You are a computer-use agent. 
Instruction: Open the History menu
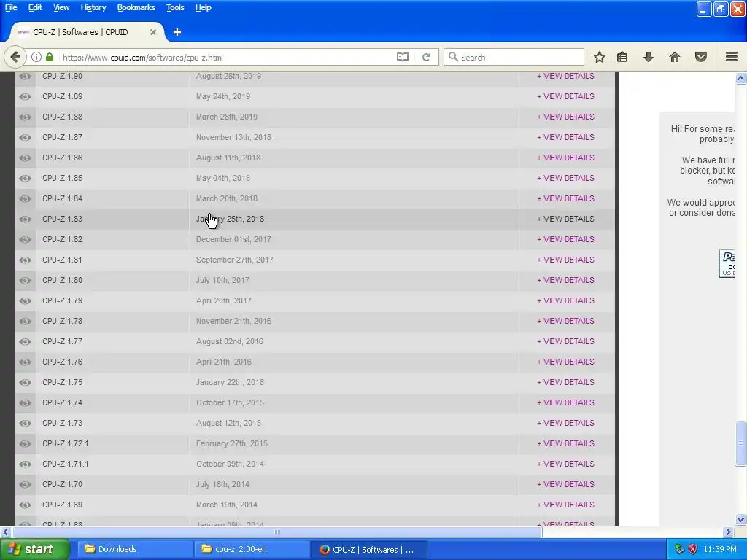[93, 7]
